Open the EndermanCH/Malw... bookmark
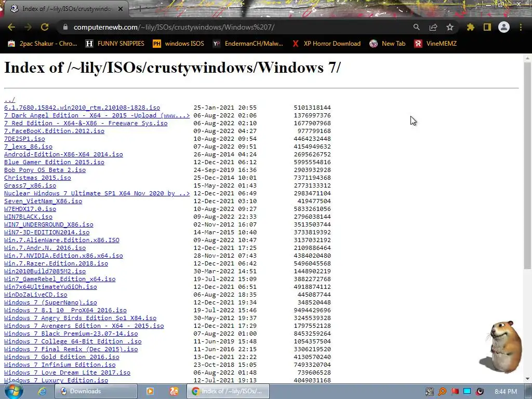Screen dimensions: 532x399 click(x=248, y=44)
